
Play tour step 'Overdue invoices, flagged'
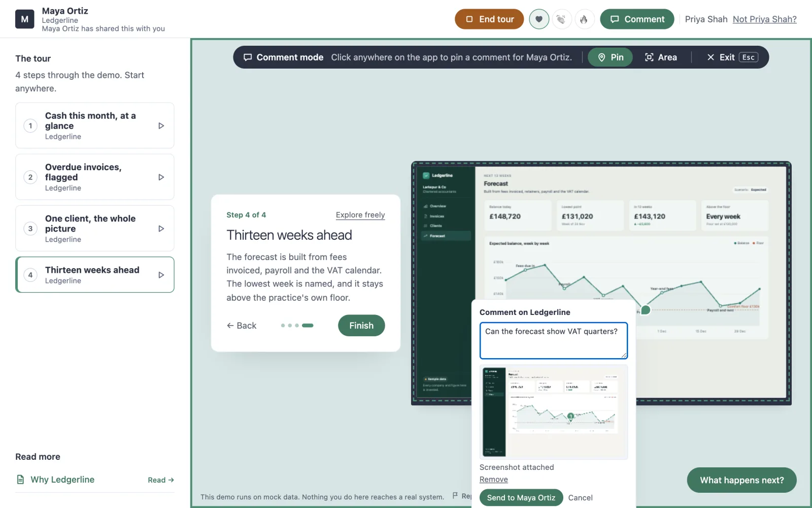point(161,177)
